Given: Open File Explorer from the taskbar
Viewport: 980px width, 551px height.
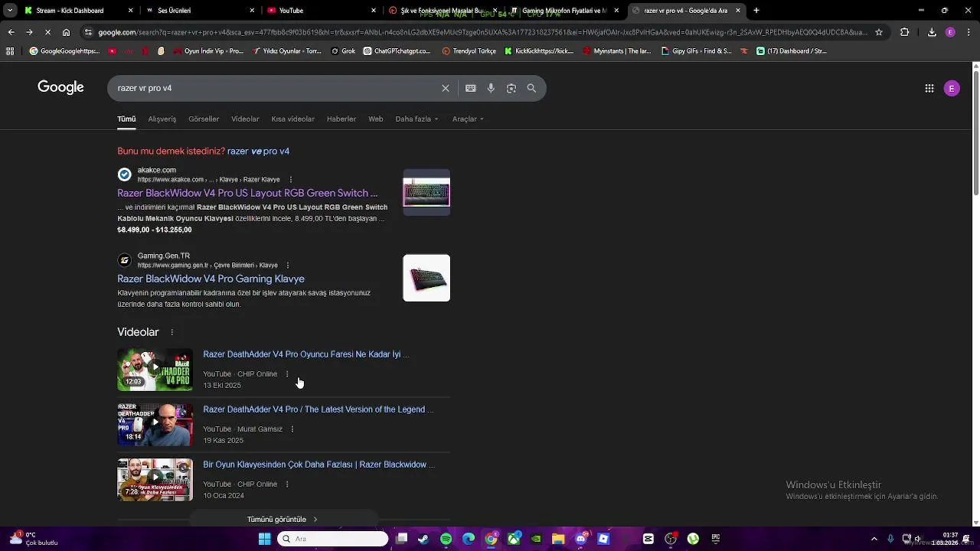Looking at the screenshot, I should [x=558, y=539].
